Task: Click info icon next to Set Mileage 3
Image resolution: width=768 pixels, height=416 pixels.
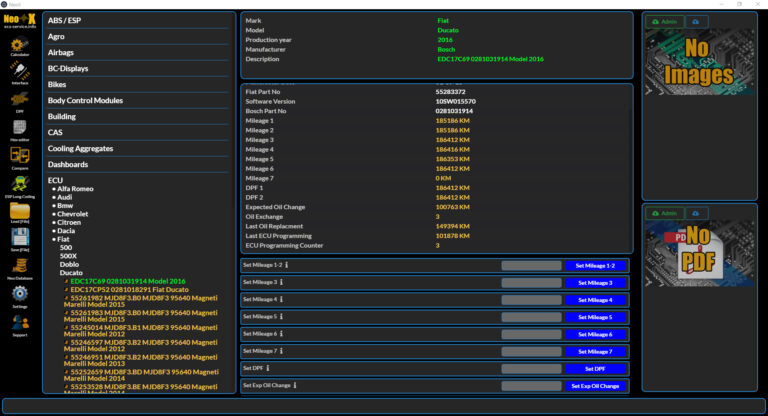Action: point(283,283)
